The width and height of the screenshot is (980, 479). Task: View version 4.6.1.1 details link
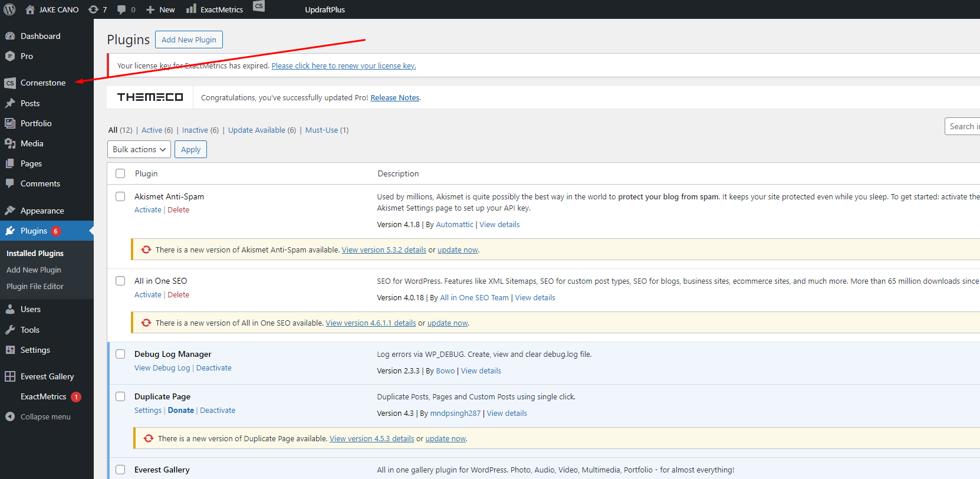coord(371,323)
